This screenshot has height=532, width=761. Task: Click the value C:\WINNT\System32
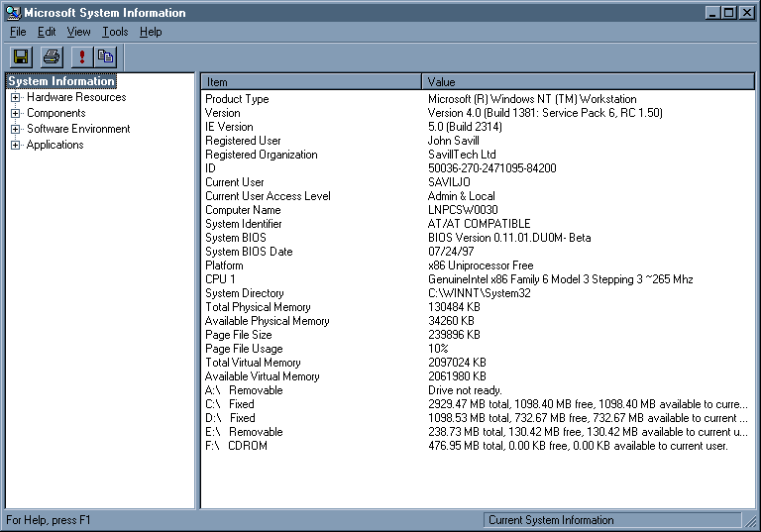coord(479,293)
